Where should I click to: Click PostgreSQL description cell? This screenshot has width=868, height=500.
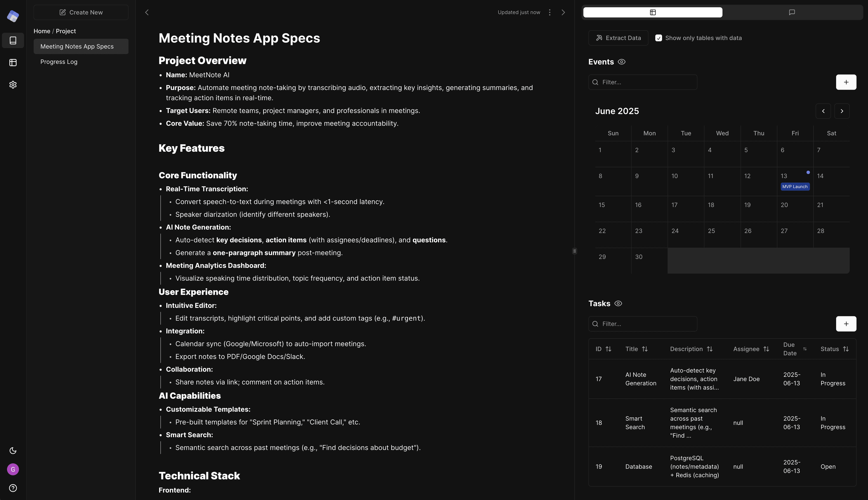[694, 467]
